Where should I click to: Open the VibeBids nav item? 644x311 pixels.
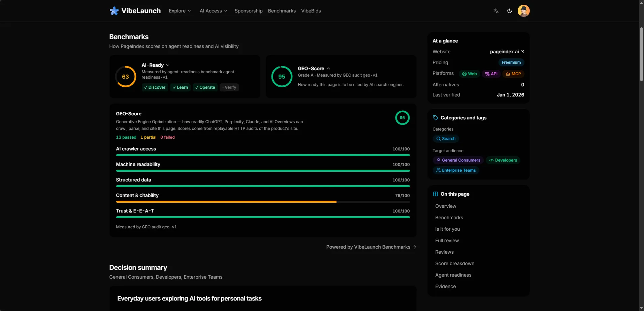click(311, 11)
